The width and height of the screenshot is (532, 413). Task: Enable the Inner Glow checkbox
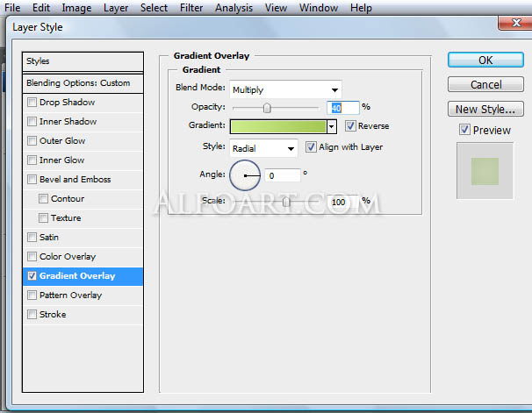(32, 160)
